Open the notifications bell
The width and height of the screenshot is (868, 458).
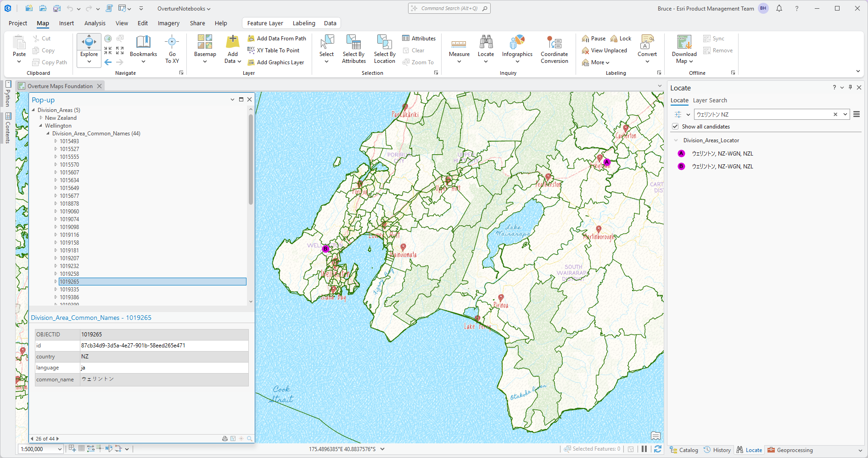click(779, 8)
